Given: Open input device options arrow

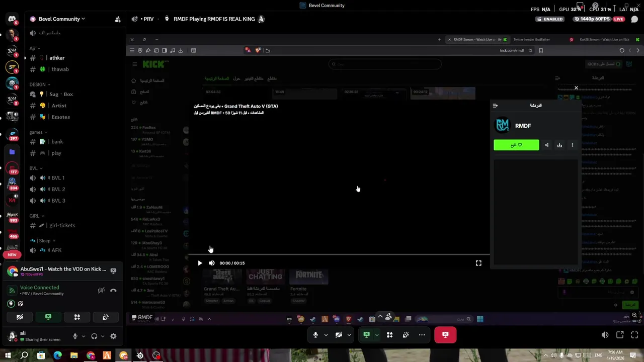Looking at the screenshot, I should [84, 336].
